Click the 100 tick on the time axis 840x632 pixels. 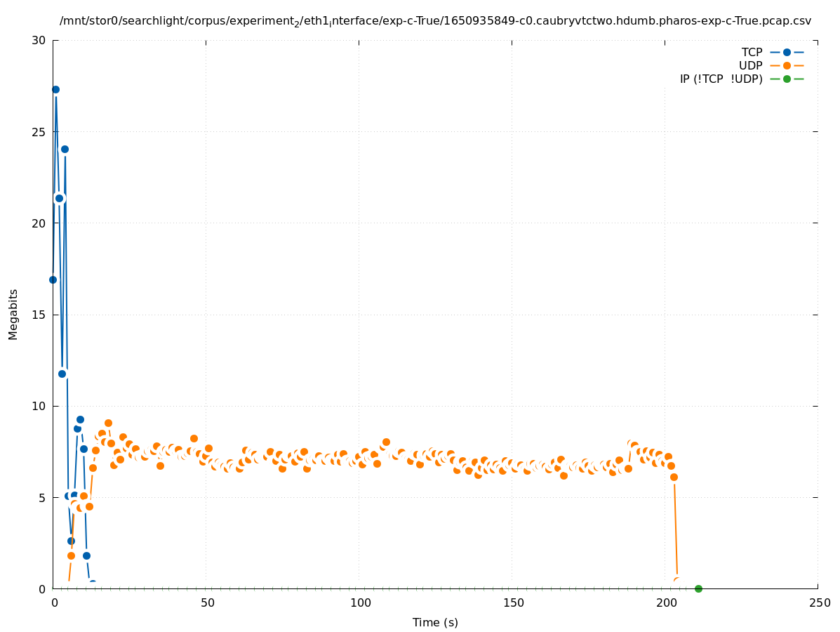tap(360, 603)
